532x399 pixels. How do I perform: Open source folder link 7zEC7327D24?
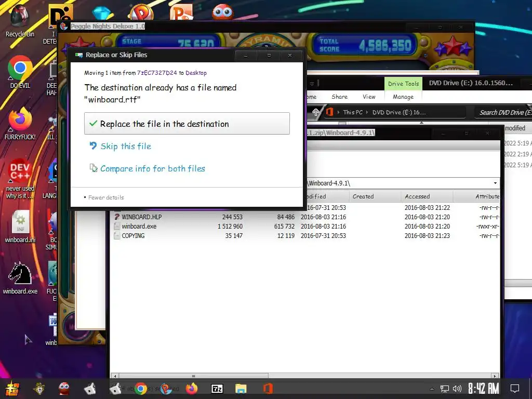coord(157,73)
